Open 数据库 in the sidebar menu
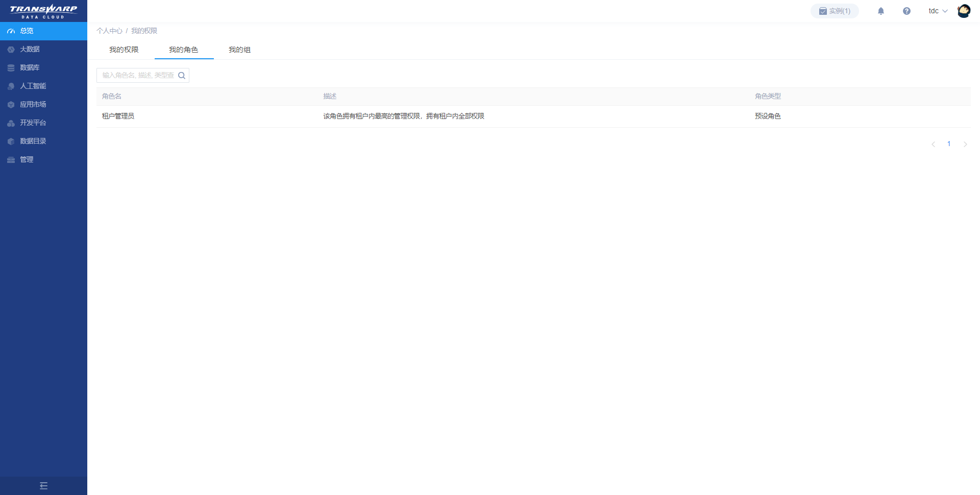 (43, 68)
